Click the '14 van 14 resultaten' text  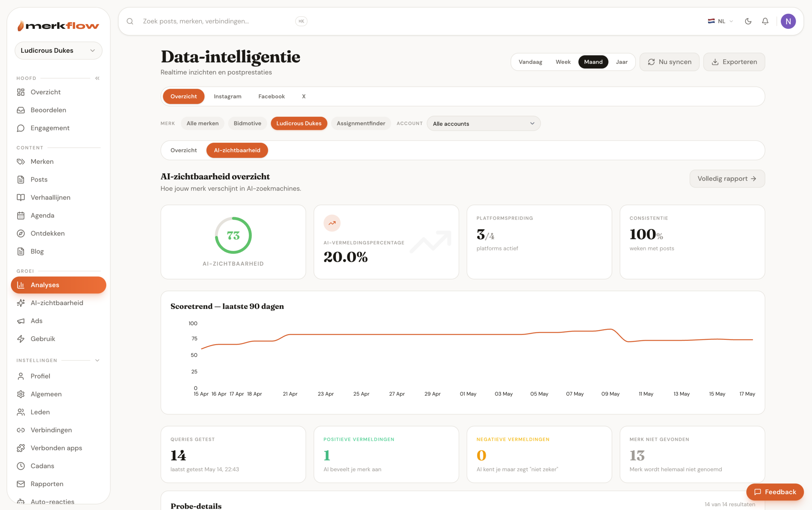tap(730, 504)
